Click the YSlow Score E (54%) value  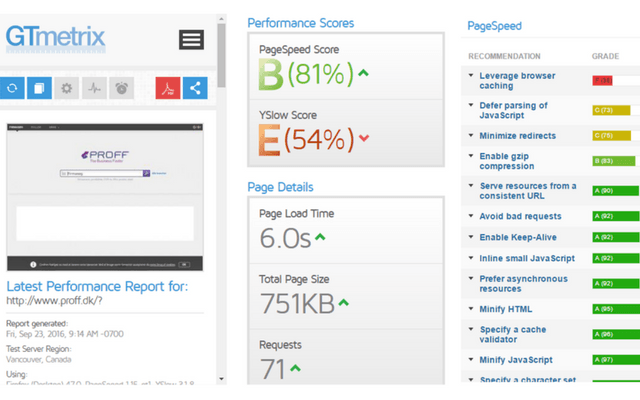tap(306, 140)
